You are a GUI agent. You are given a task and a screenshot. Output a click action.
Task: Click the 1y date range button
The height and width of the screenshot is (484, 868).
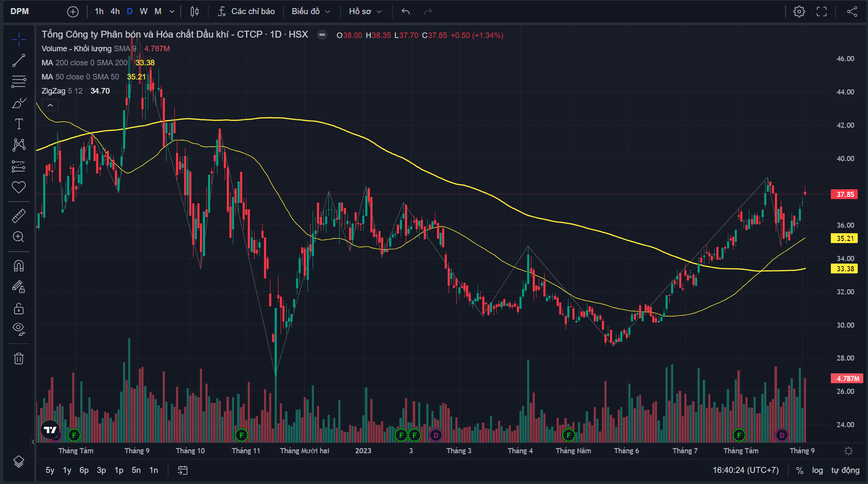(x=67, y=470)
